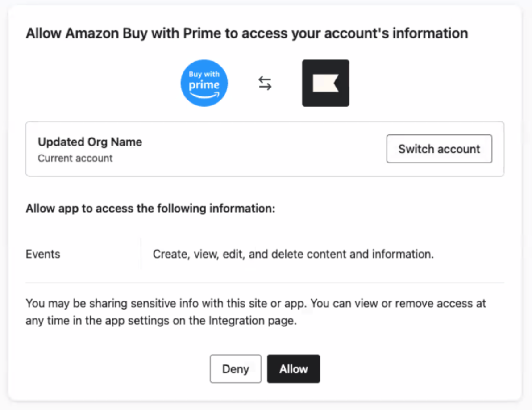Click the Current account label
Viewport: 532px width, 410px height.
(75, 158)
